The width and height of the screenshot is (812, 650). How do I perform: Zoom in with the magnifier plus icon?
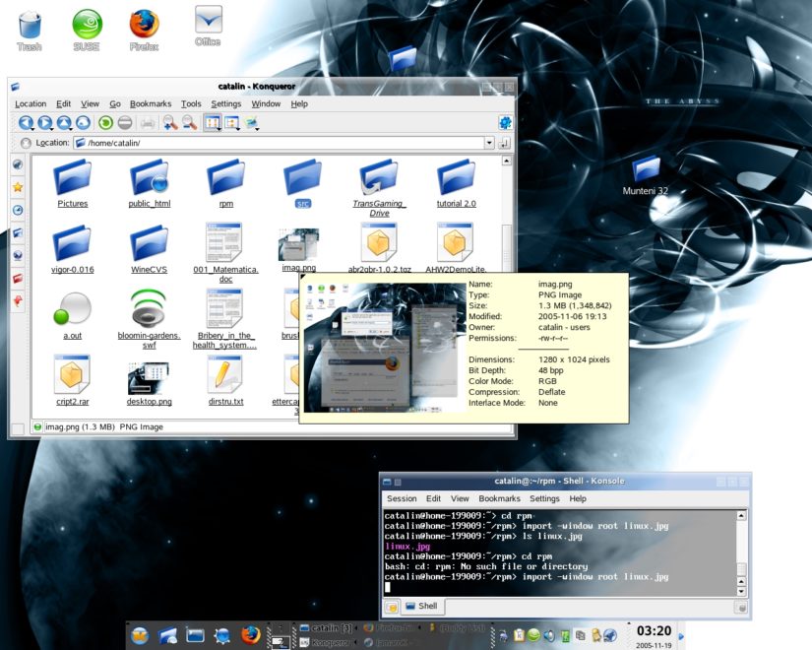tap(170, 123)
